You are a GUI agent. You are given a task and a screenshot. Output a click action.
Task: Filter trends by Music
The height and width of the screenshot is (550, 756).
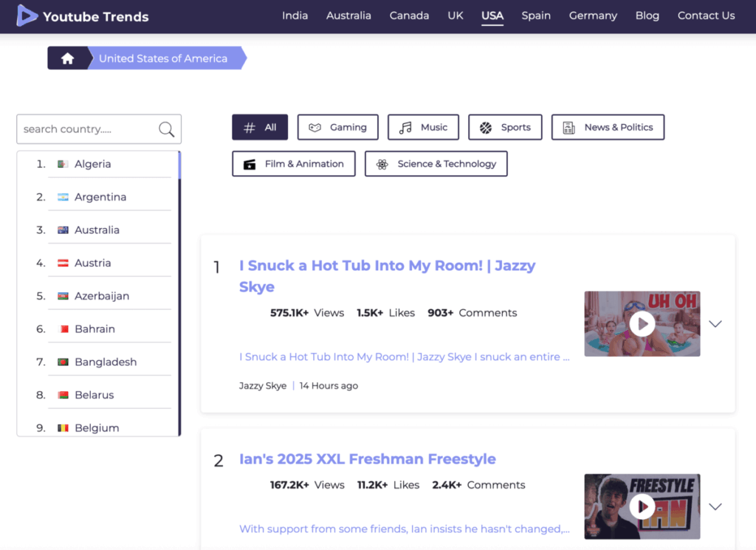coord(423,127)
